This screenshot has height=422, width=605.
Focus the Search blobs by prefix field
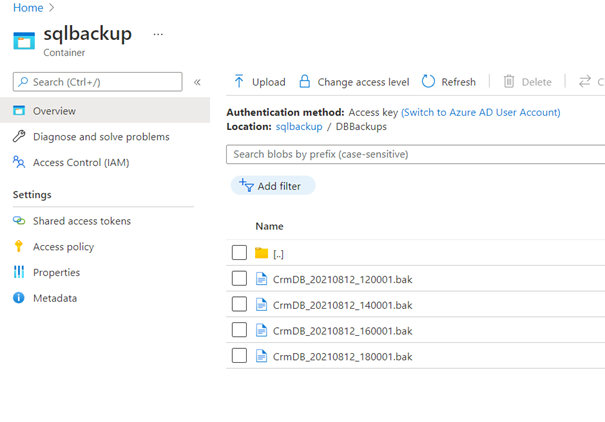pyautogui.click(x=416, y=154)
